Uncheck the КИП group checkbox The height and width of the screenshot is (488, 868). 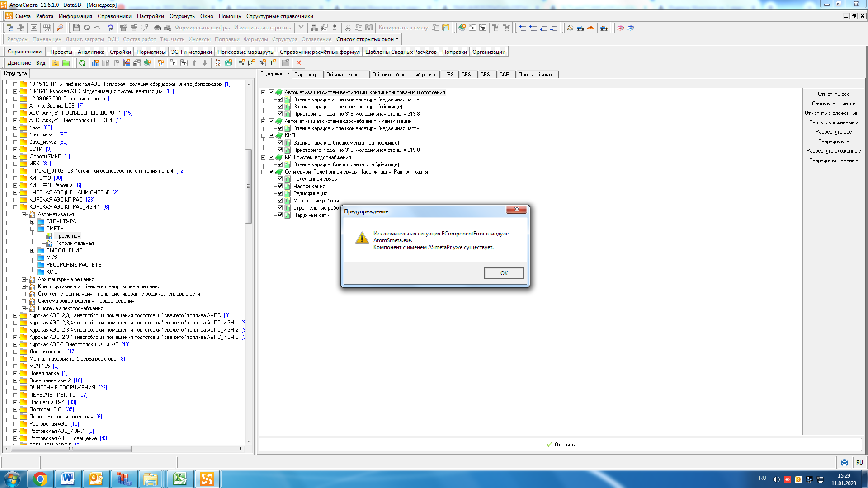271,136
